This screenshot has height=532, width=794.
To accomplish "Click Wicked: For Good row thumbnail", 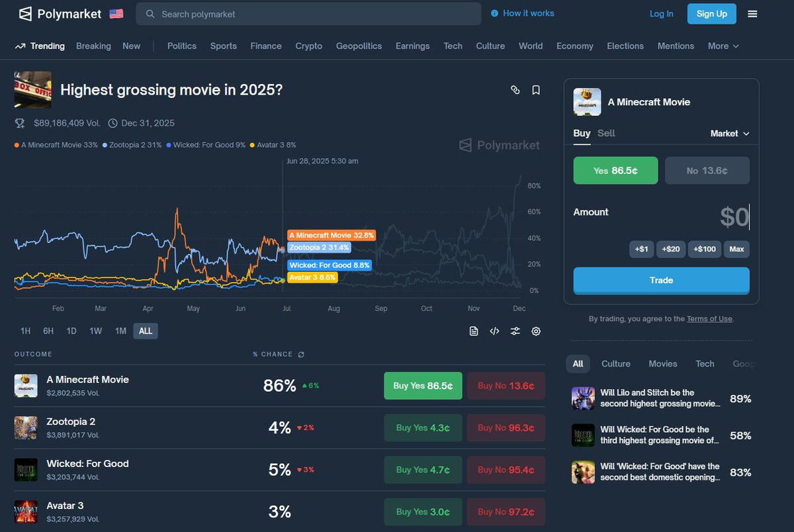I will (26, 470).
